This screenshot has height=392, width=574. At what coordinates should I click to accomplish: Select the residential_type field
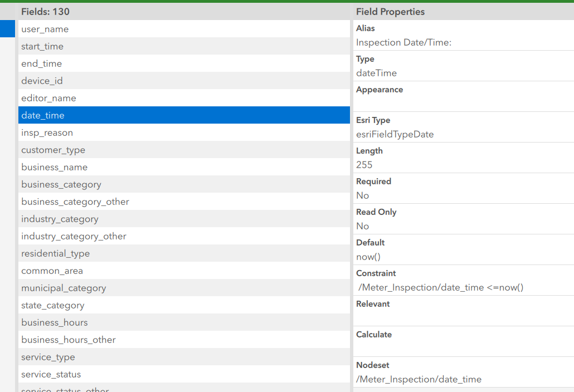point(55,253)
